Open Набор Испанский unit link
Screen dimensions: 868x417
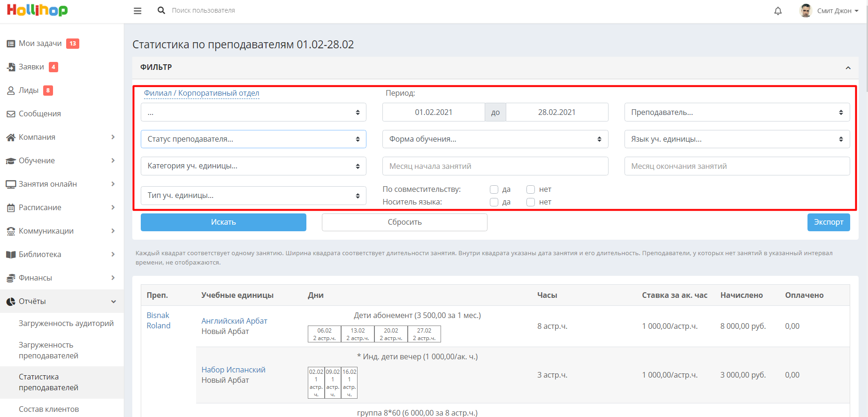(x=233, y=370)
